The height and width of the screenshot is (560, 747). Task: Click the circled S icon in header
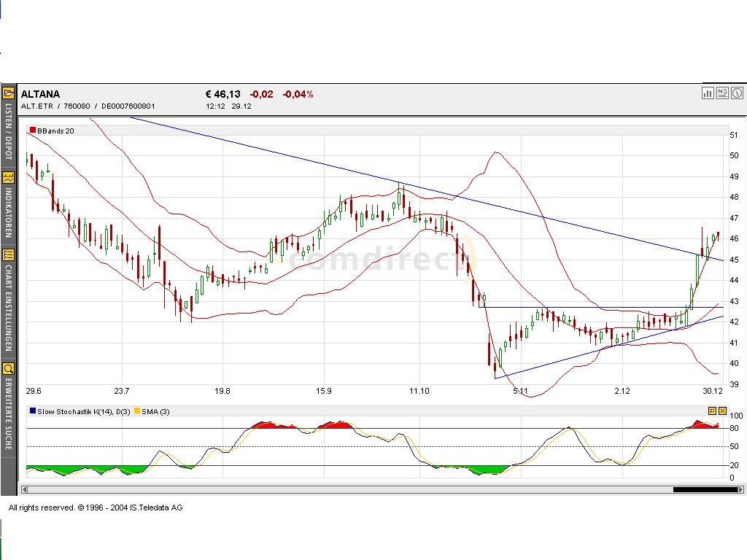737,93
